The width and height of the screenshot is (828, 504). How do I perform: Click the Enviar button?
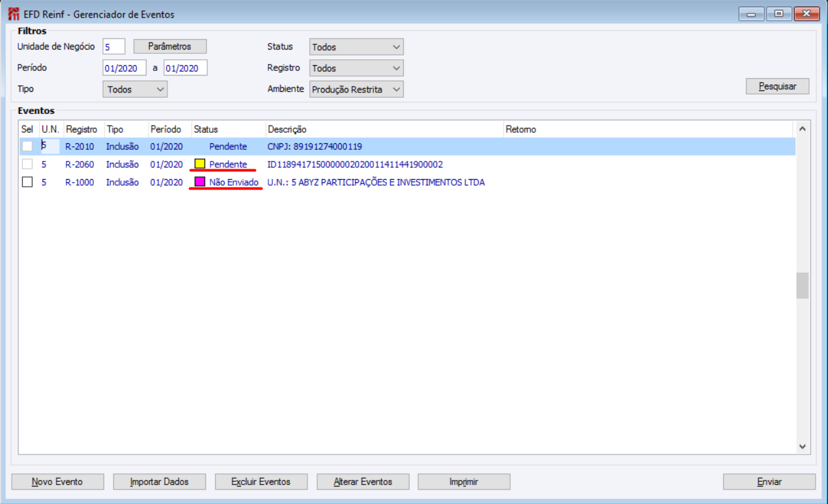click(x=769, y=482)
